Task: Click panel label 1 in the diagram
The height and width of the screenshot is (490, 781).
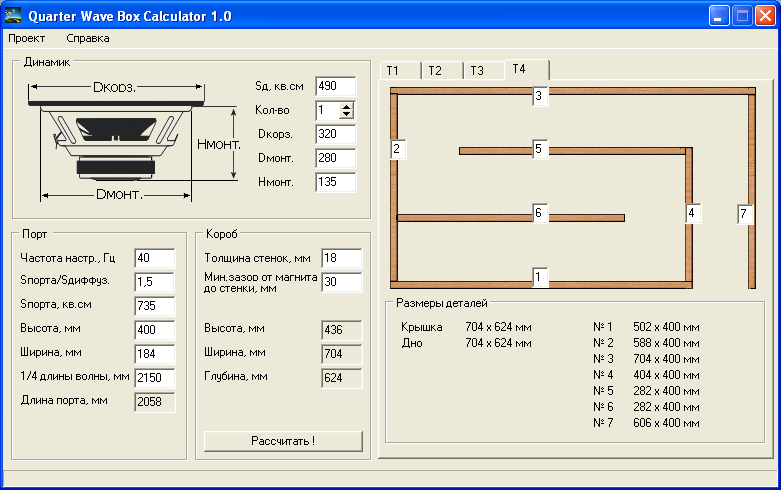Action: click(x=540, y=277)
